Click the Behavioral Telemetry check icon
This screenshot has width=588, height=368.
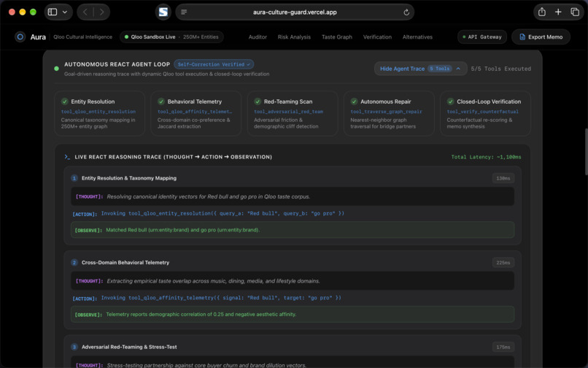click(161, 101)
